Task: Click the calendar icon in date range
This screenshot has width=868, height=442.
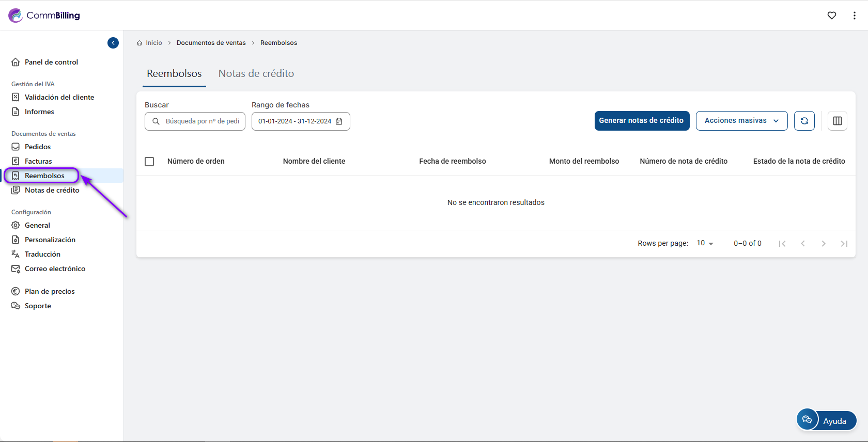Action: (x=339, y=121)
